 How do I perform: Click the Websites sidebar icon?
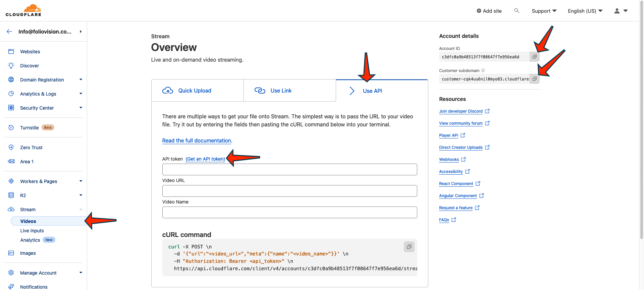[x=11, y=52]
